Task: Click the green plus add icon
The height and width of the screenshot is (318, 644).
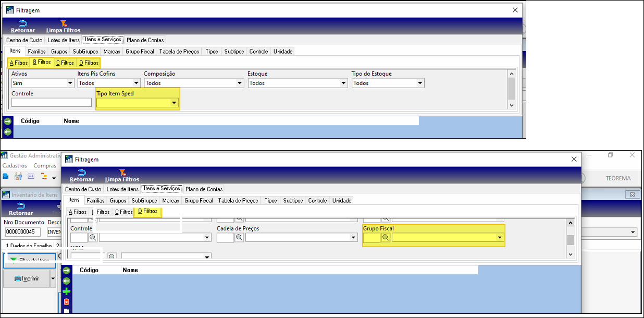Action: tap(66, 291)
